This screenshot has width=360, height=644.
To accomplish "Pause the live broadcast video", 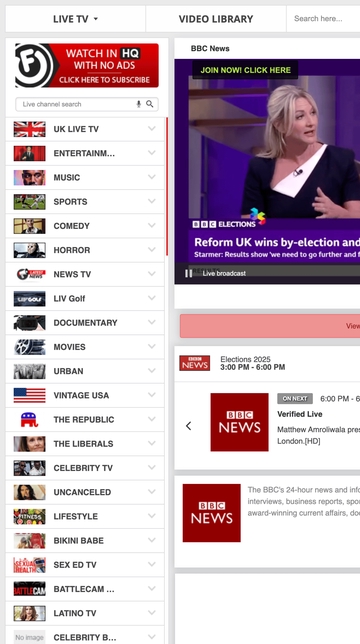I will pos(188,273).
